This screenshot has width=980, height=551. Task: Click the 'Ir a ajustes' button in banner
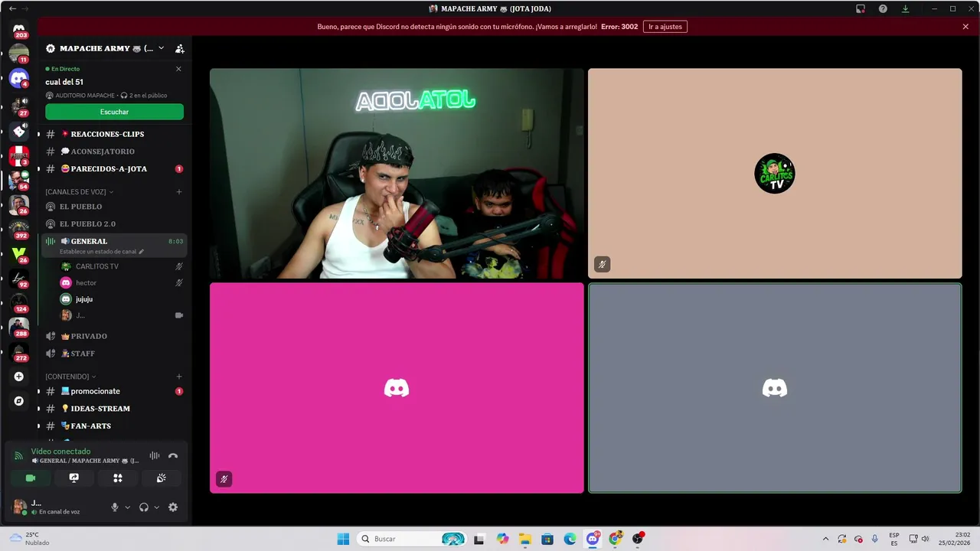[x=665, y=27]
